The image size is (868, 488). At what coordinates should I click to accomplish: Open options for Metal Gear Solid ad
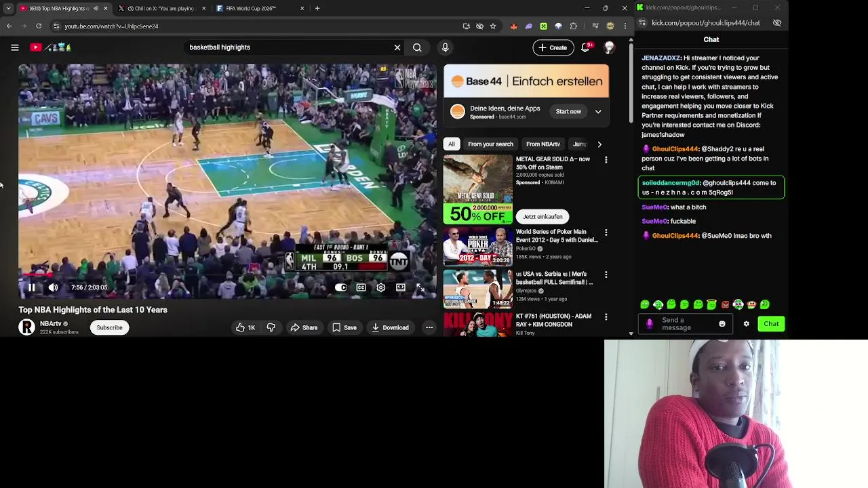pyautogui.click(x=606, y=160)
